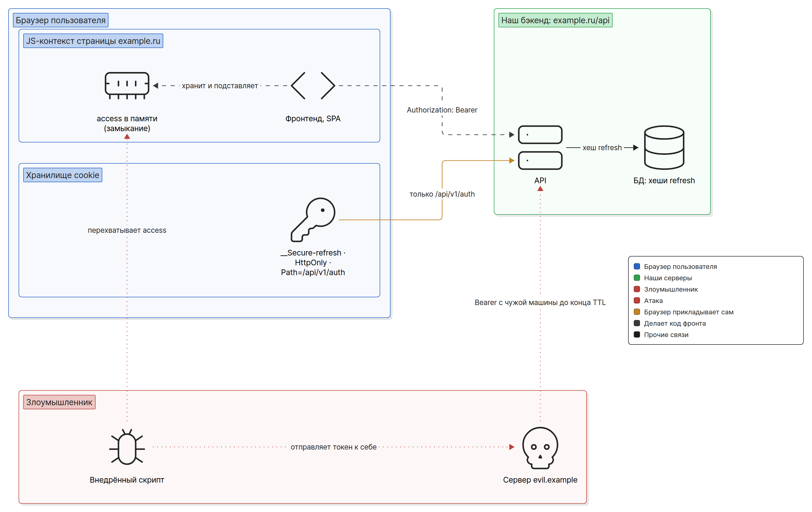
Task: Click the 'хранит и подставляет' edge label
Action: [x=220, y=86]
